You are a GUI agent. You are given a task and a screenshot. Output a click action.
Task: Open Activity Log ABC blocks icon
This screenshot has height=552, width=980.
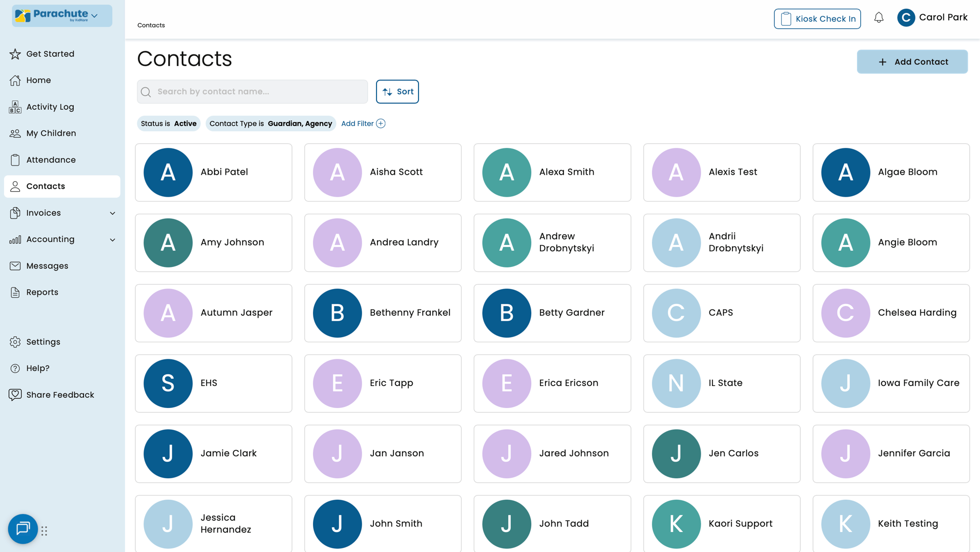(15, 107)
